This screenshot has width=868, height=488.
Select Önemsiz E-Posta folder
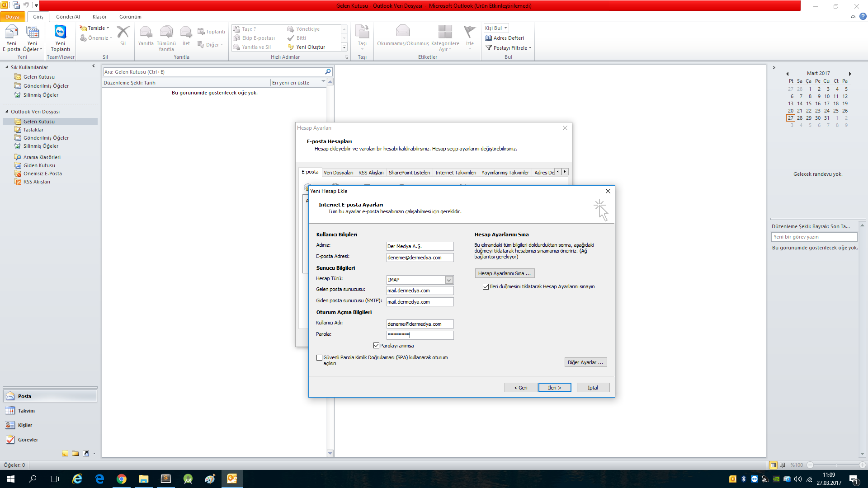click(42, 174)
